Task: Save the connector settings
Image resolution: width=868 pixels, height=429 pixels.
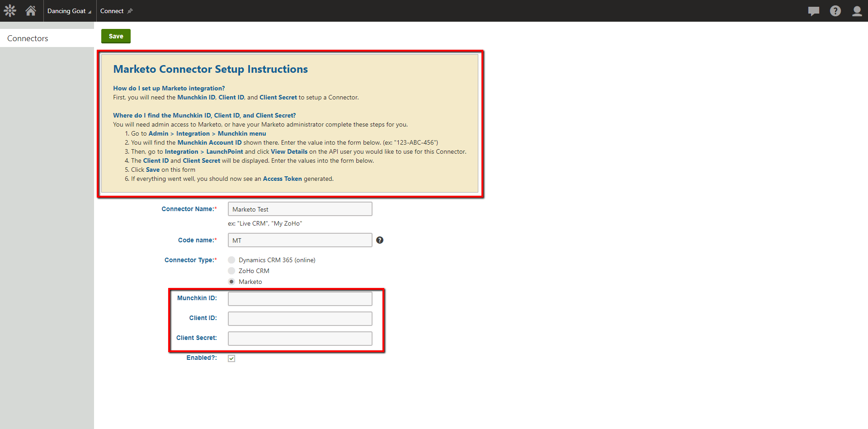Action: (x=116, y=36)
